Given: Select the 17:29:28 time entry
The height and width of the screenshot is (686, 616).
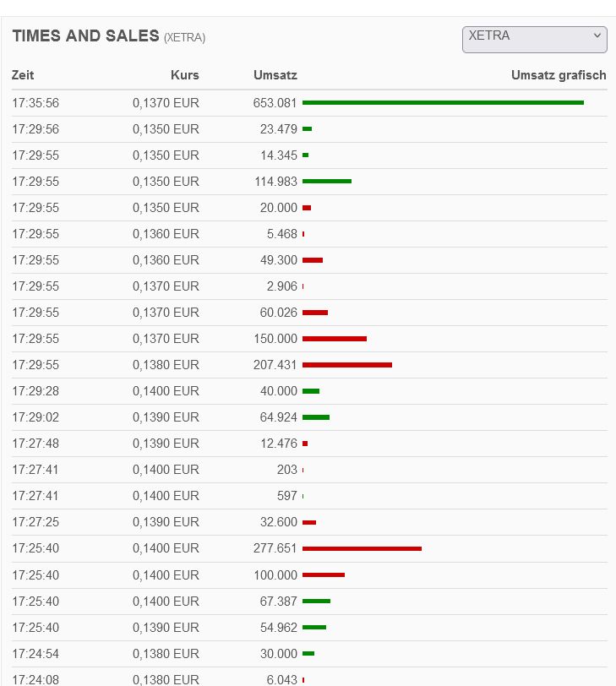Looking at the screenshot, I should click(35, 391).
